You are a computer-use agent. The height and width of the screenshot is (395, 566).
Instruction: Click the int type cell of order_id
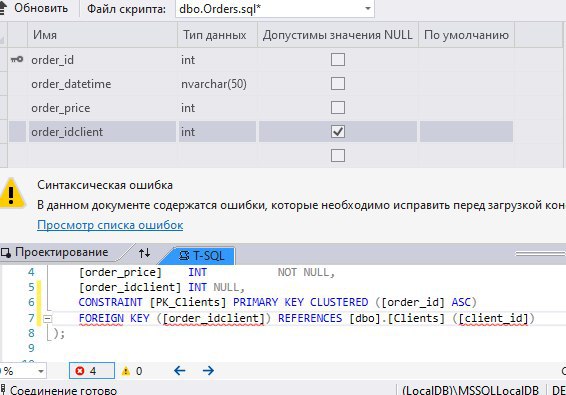[x=217, y=60]
